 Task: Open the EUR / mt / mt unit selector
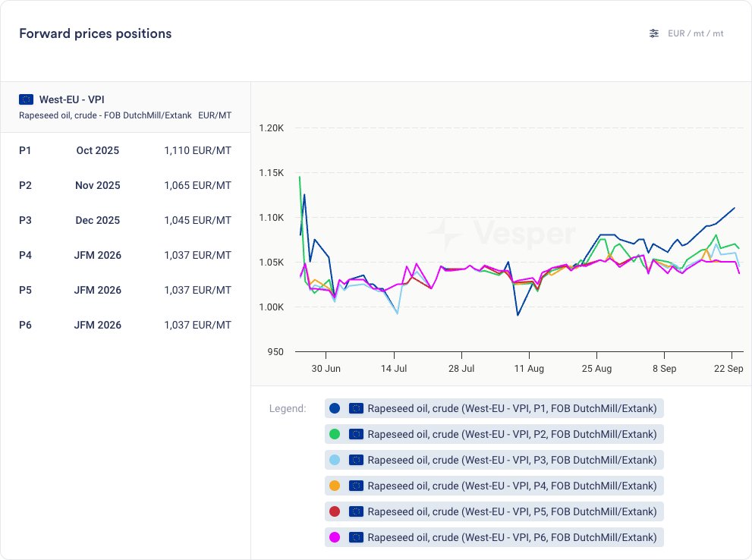695,33
